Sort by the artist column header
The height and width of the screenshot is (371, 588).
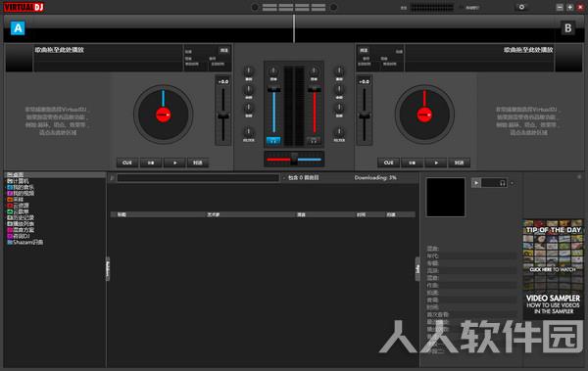point(213,214)
